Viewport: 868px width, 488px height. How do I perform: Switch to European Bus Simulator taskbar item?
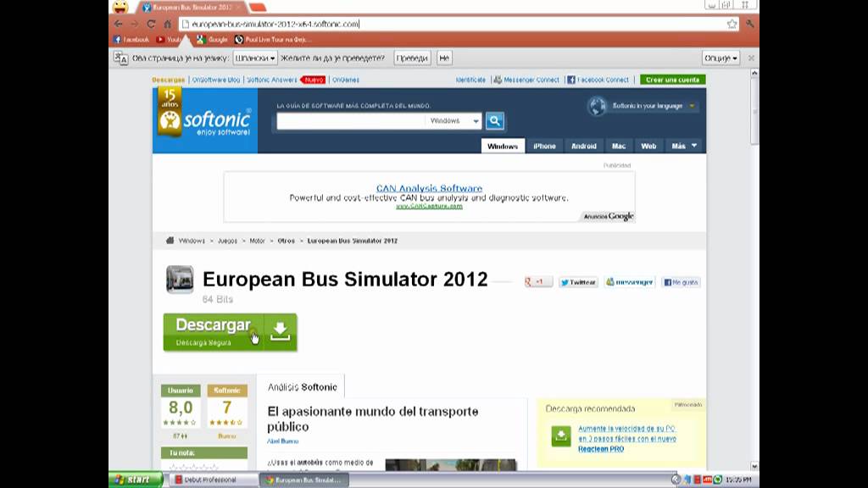[304, 480]
